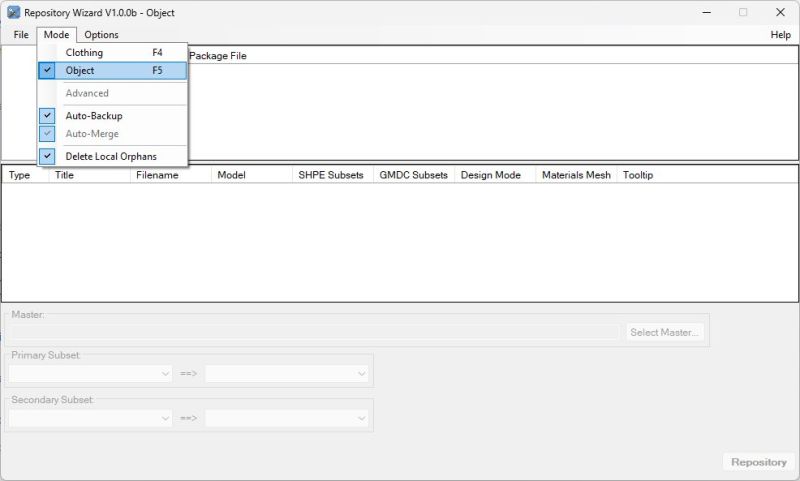
Task: Close the open Mode menu
Action: click(56, 35)
